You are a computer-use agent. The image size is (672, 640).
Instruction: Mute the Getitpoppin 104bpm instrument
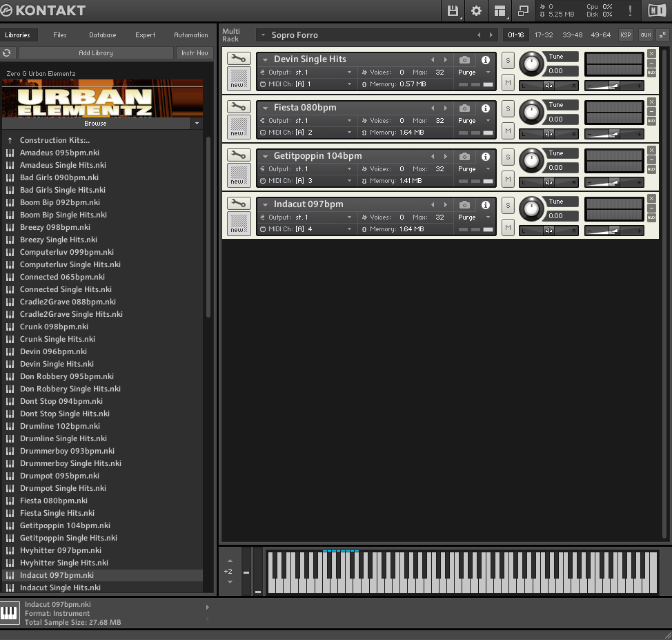coord(508,180)
